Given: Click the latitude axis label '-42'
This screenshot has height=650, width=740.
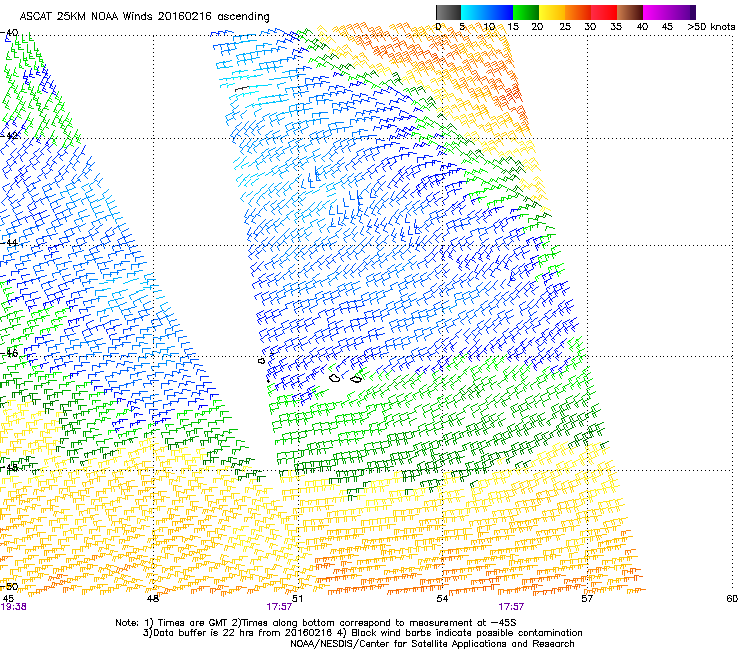Looking at the screenshot, I should point(9,136).
